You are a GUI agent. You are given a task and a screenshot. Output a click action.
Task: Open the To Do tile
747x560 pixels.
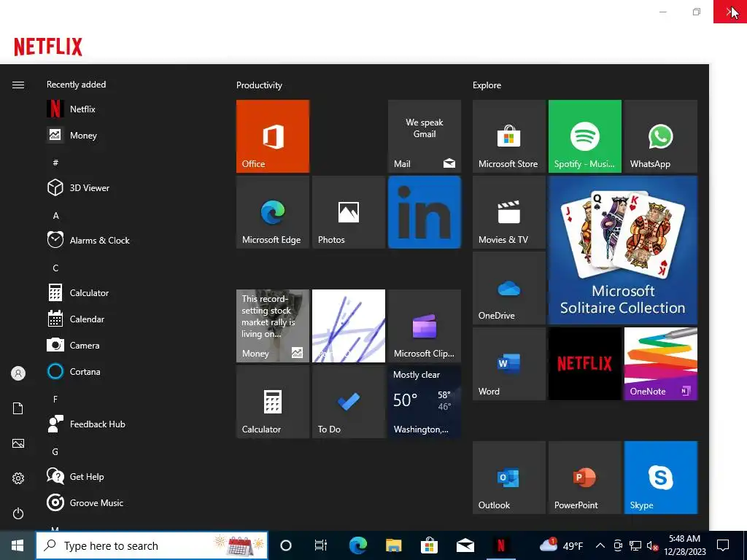pos(348,402)
